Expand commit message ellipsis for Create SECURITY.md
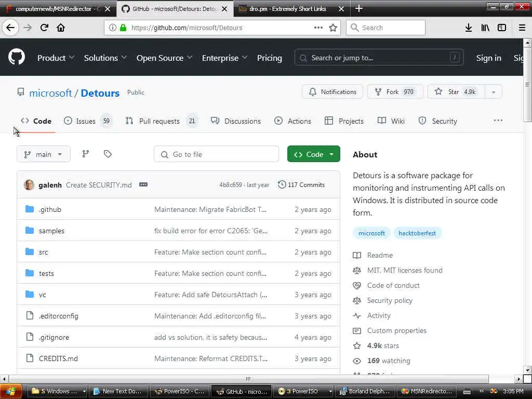 (143, 184)
